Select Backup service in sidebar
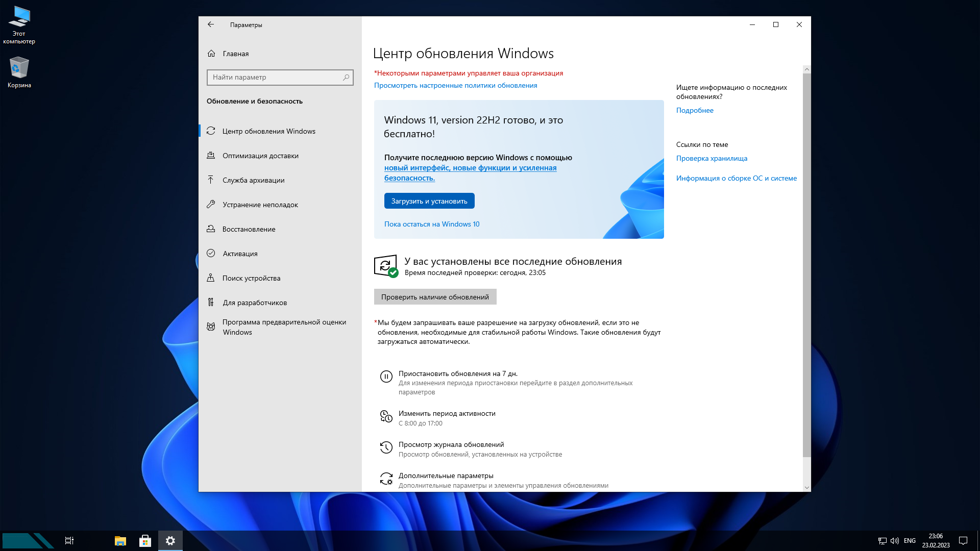 [253, 180]
